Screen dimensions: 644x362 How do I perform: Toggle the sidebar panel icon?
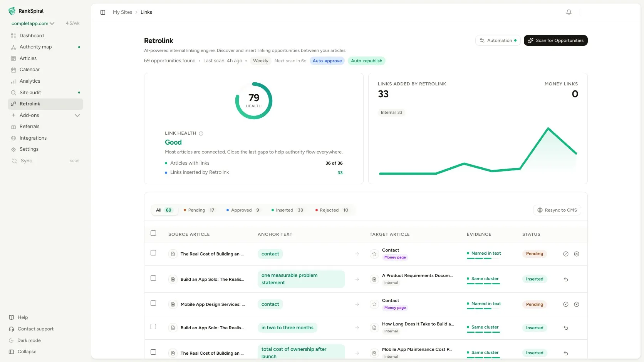(103, 12)
